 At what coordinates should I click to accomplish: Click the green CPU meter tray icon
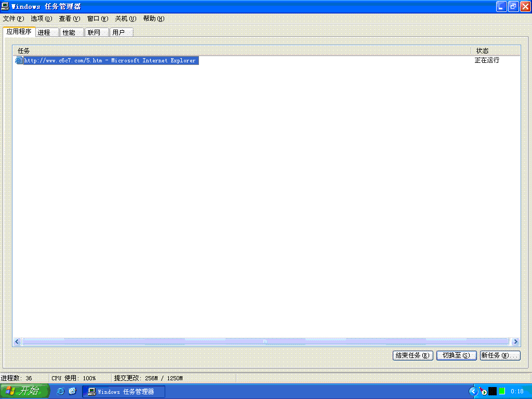click(502, 391)
